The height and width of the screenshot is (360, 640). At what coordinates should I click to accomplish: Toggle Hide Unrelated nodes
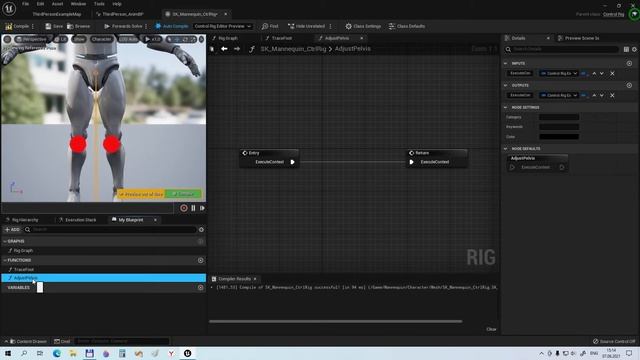point(307,26)
